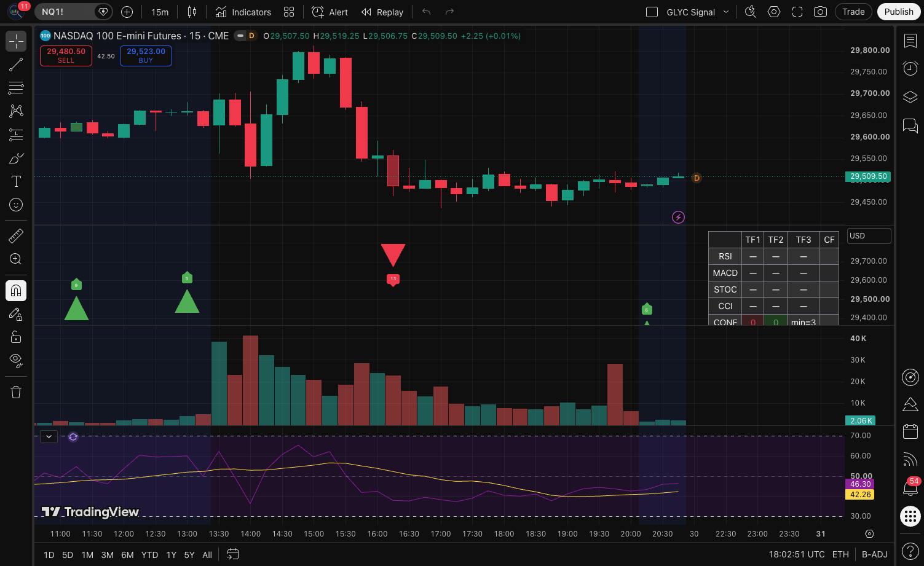Open the time axis settings gear

[869, 533]
